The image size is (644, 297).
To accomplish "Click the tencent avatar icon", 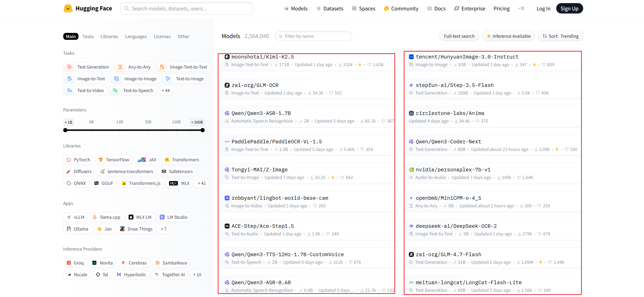I will pyautogui.click(x=411, y=57).
